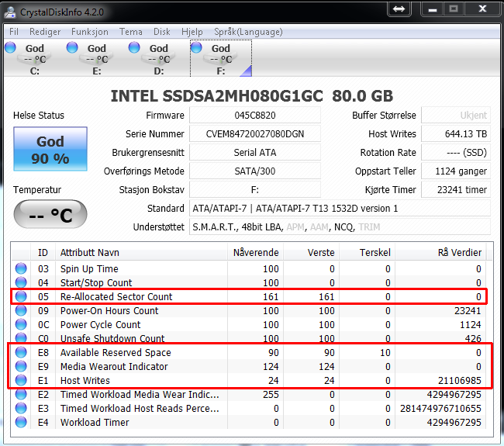The width and height of the screenshot is (504, 446).
Task: Click the Terskel column header
Action: tap(368, 252)
